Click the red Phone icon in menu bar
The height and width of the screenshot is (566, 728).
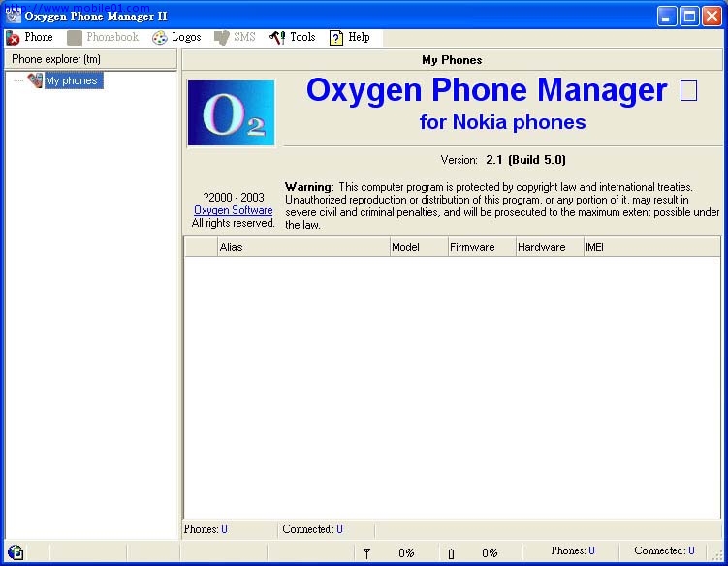tap(13, 38)
